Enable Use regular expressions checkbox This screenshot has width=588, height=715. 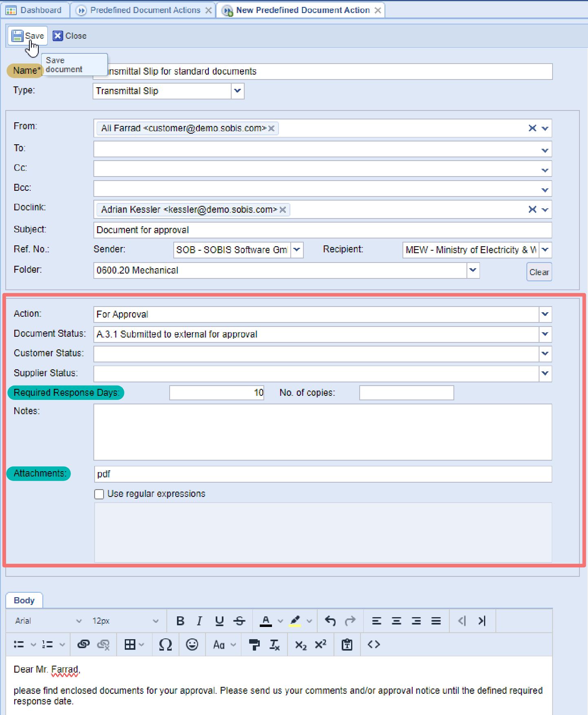coord(99,494)
